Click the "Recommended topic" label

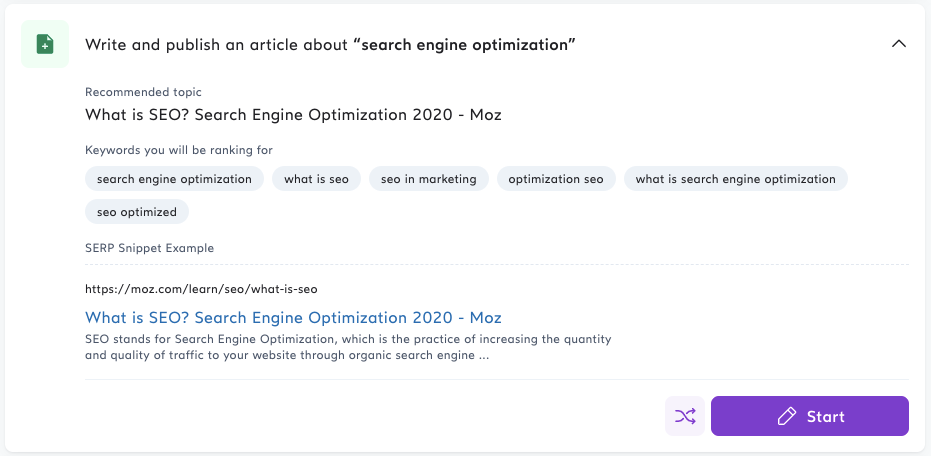(x=143, y=92)
